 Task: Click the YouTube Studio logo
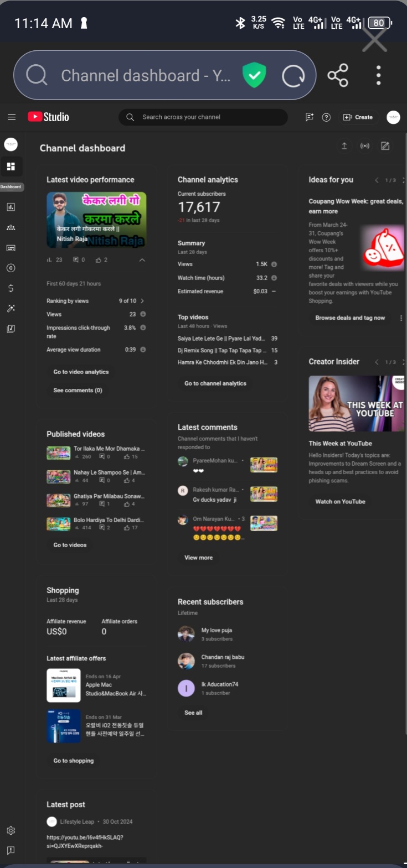point(49,117)
